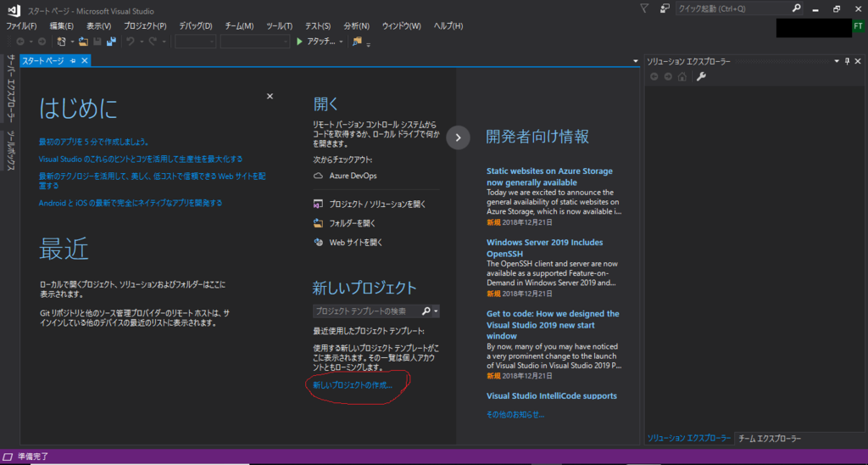Screen dimensions: 868x465
Task: Open Solution Explorer properties wrench icon
Action: pos(701,77)
